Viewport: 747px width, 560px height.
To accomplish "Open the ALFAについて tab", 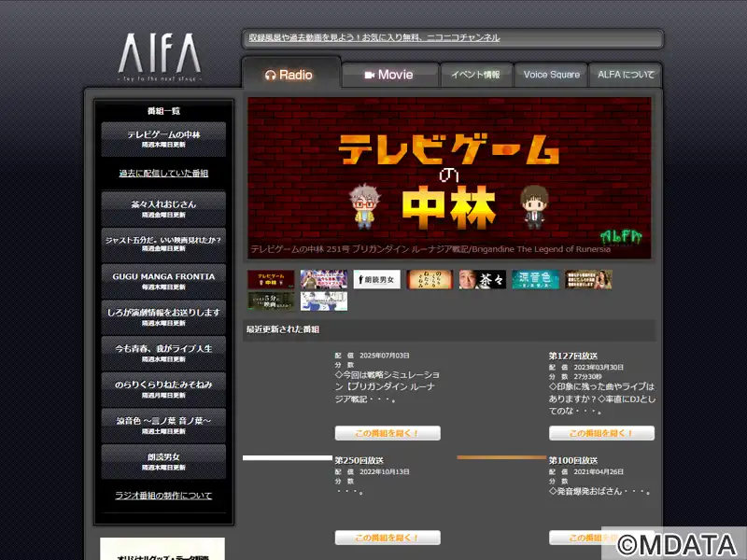I will (x=626, y=75).
